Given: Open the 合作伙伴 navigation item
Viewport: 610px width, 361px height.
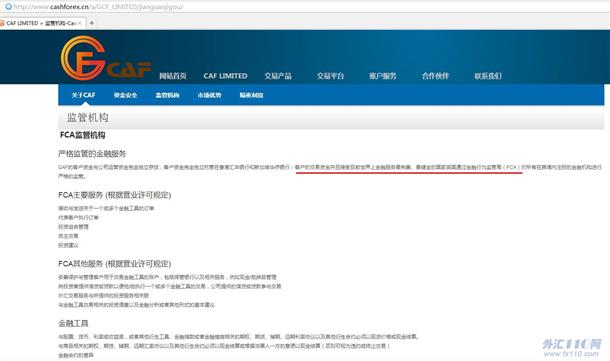Looking at the screenshot, I should 435,76.
